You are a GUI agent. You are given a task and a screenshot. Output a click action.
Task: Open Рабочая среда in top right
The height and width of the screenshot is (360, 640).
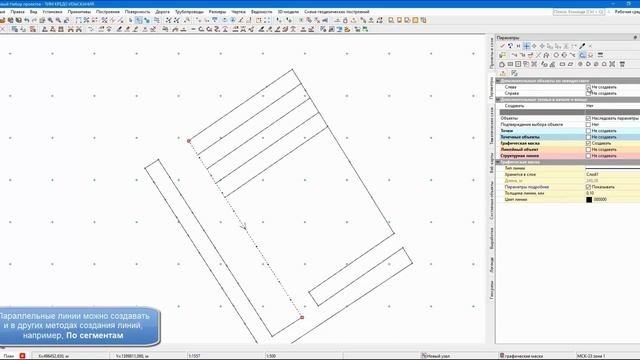click(627, 12)
